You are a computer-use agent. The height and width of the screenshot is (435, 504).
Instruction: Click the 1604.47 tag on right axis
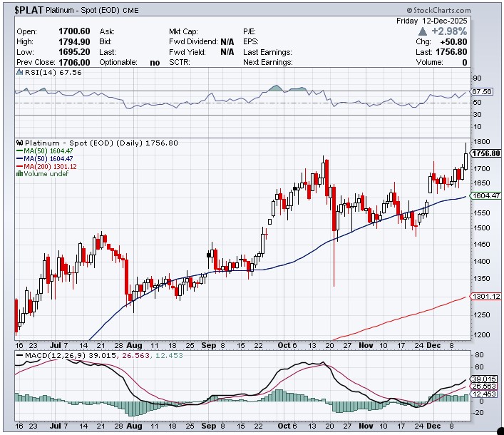pos(485,195)
